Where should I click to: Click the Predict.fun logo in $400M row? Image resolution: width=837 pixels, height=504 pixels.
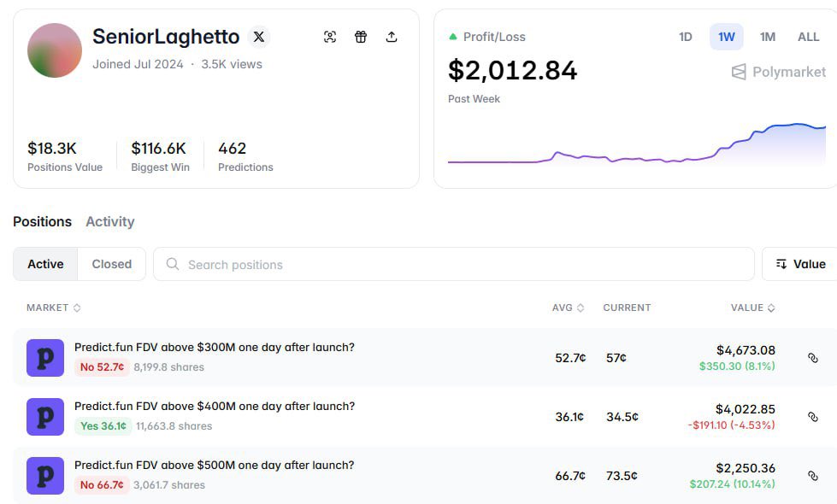[x=45, y=417]
